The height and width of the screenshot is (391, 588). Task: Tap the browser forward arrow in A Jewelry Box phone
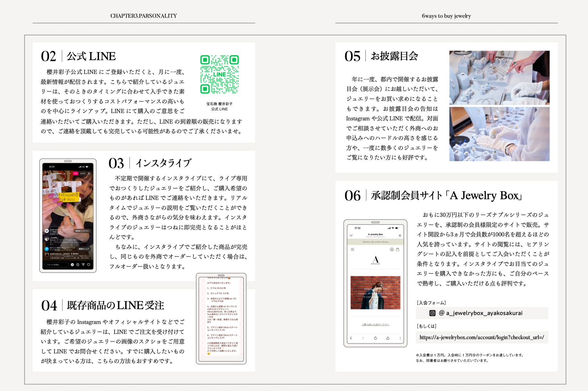[x=363, y=338]
